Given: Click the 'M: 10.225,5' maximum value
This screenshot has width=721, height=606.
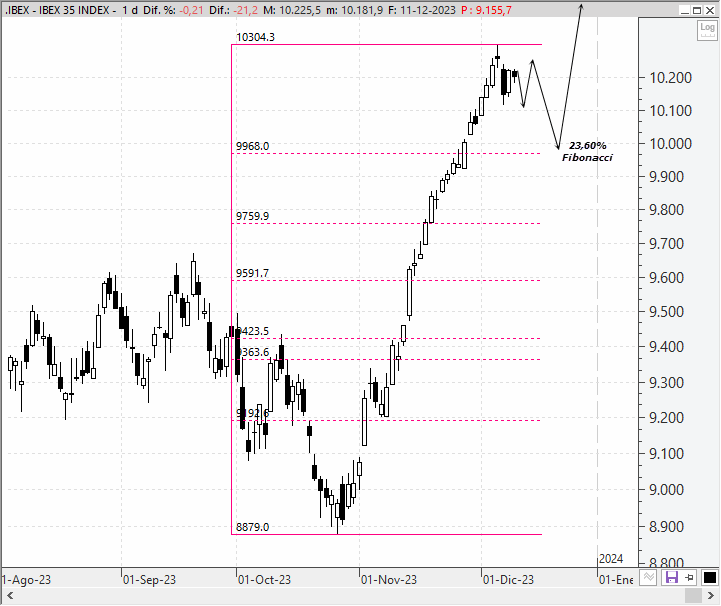Looking at the screenshot, I should coord(292,10).
